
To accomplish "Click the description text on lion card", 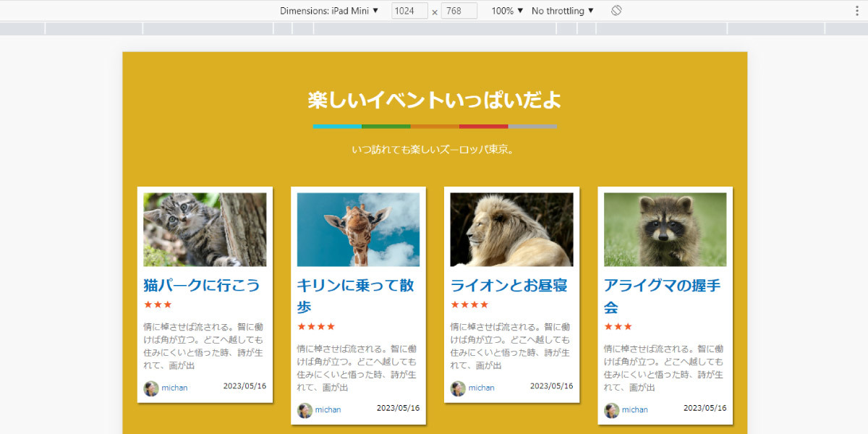I will [511, 346].
